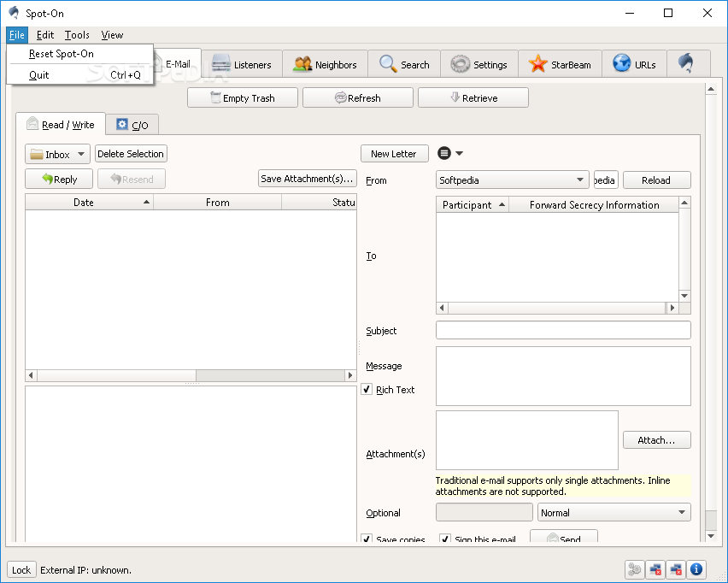The height and width of the screenshot is (583, 728).
Task: Click the Send button
Action: coord(564,537)
